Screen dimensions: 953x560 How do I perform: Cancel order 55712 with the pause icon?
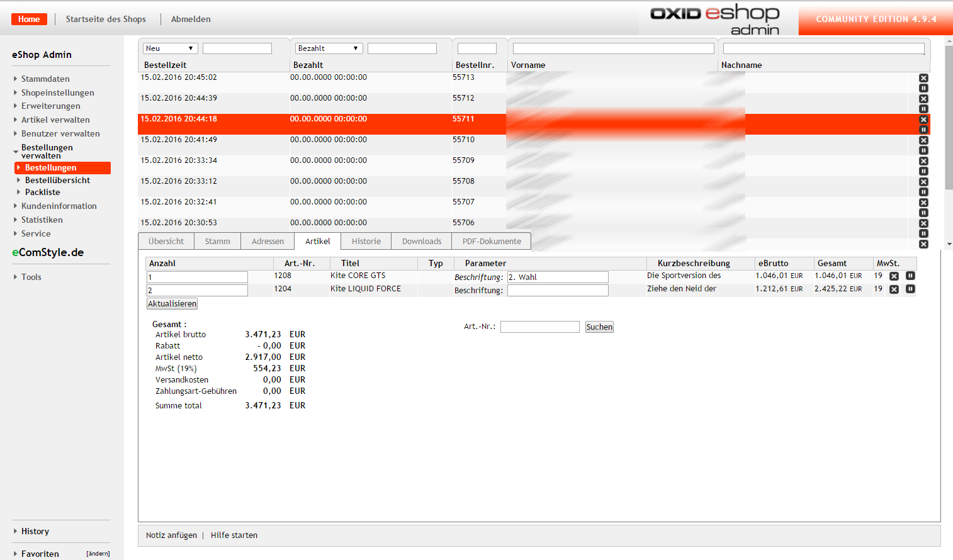coord(923,109)
